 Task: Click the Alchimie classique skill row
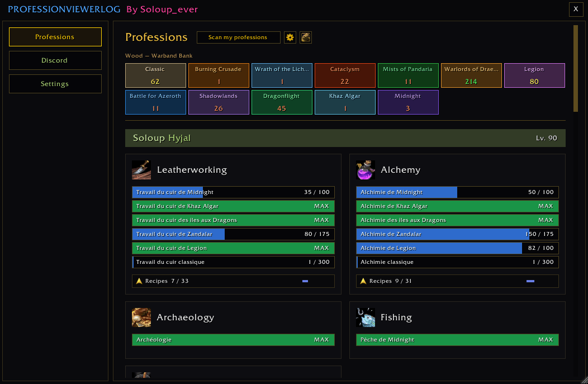point(457,262)
